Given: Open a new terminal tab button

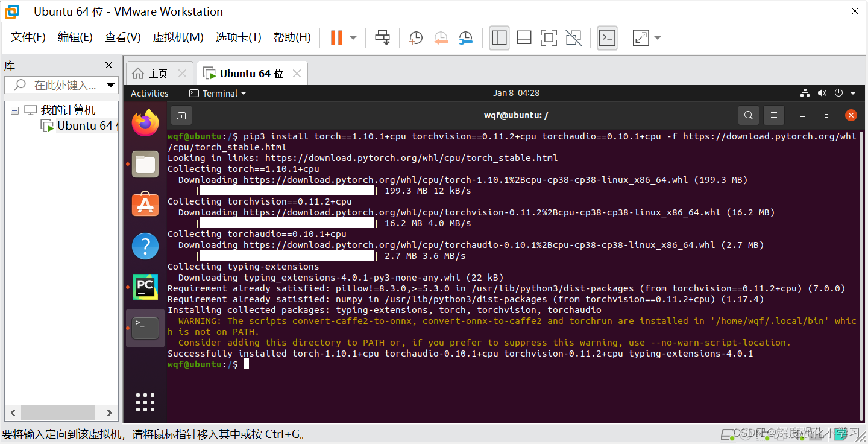Looking at the screenshot, I should [x=181, y=115].
